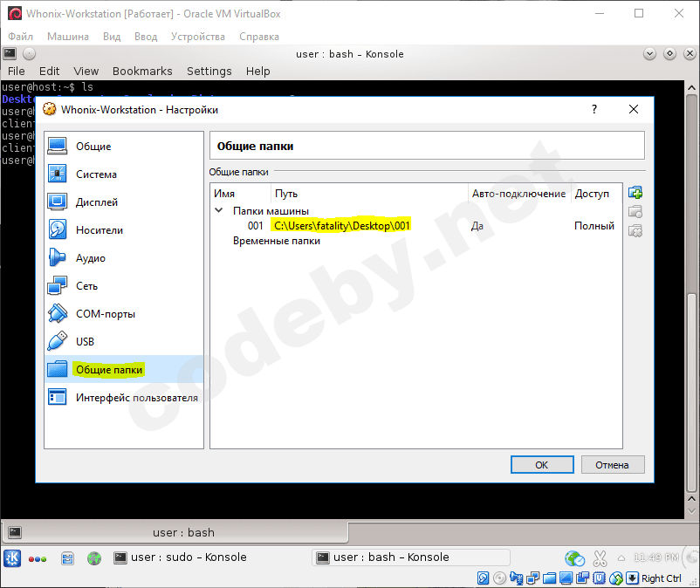Viewport: 700px width, 588px height.
Task: Click the settings dialog help question mark
Action: tap(594, 109)
